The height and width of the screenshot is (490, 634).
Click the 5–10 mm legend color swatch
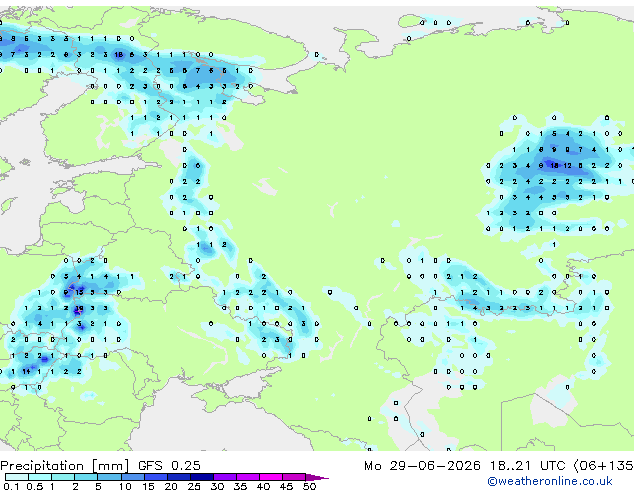tap(109, 477)
